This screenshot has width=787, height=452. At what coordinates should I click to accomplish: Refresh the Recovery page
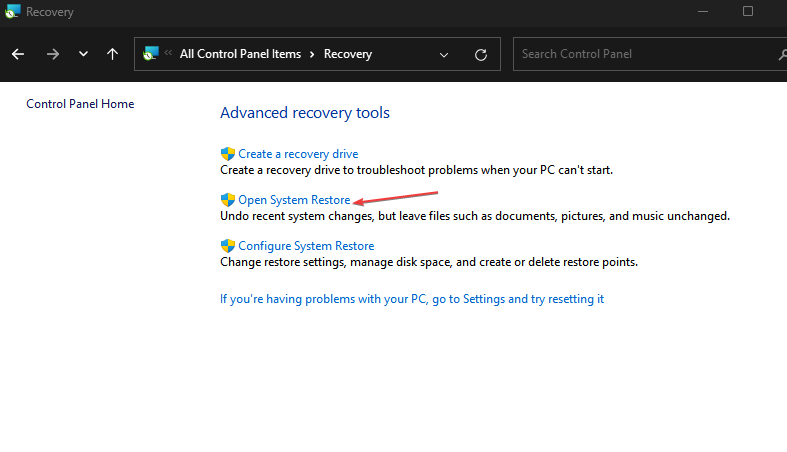tap(481, 55)
